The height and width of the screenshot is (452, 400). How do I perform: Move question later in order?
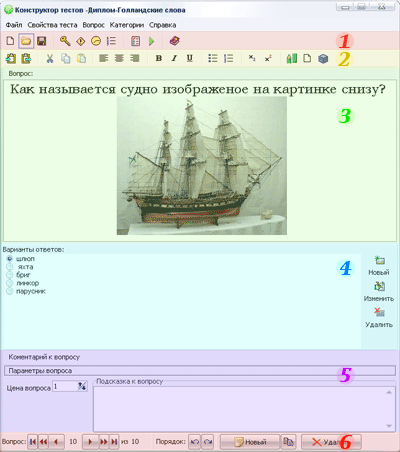point(208,442)
